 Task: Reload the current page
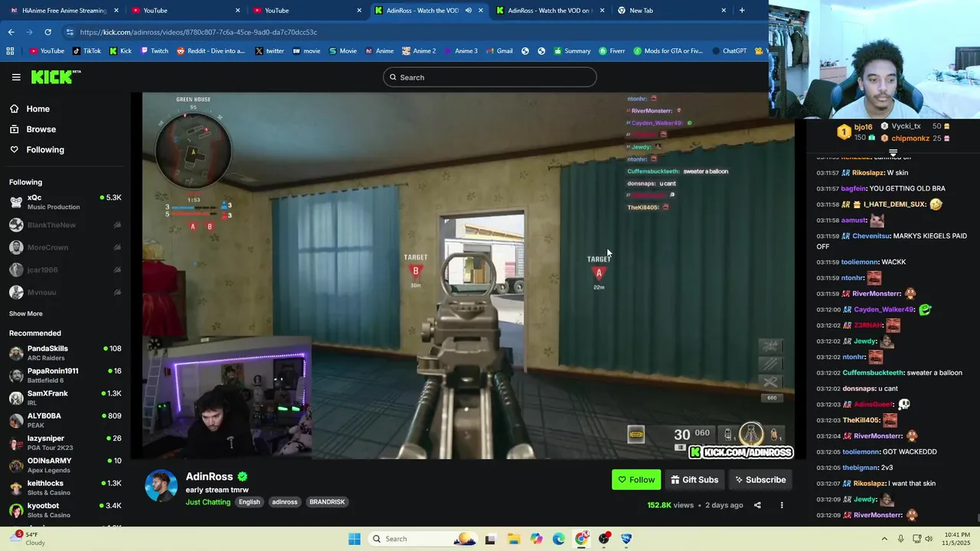point(47,32)
